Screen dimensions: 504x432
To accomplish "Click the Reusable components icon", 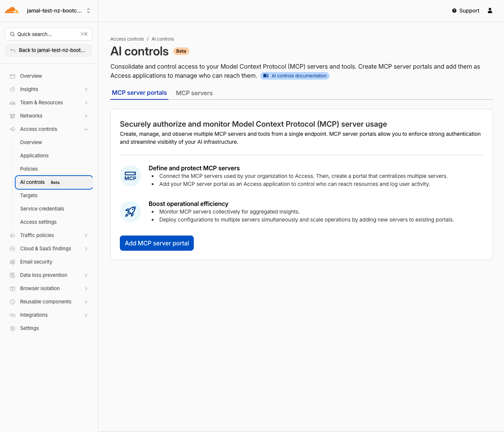I will 13,302.
